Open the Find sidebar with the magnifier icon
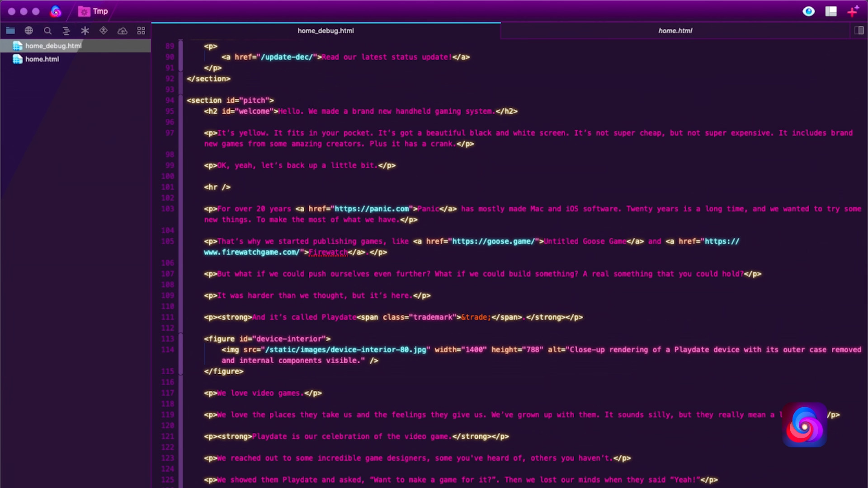 (47, 30)
